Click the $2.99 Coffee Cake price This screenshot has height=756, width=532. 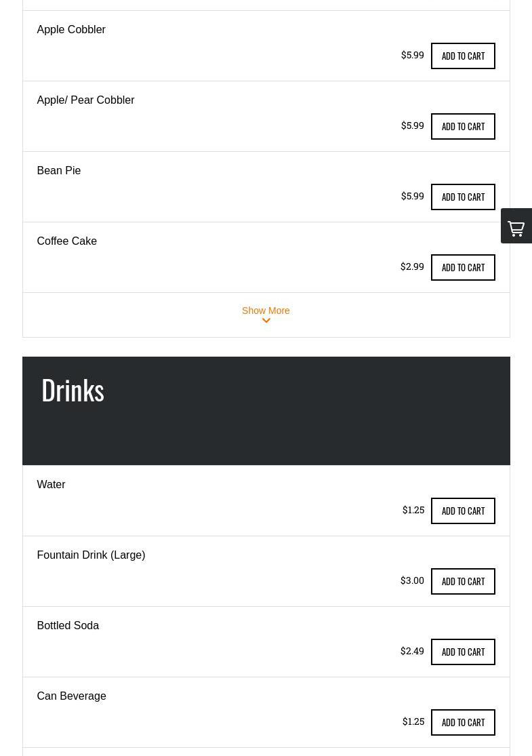(x=412, y=266)
